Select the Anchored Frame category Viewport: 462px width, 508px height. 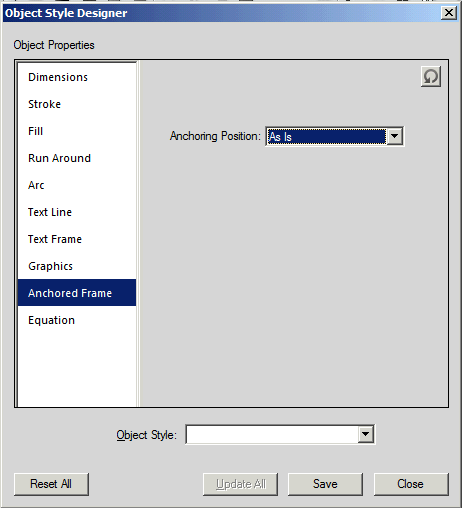[x=77, y=293]
